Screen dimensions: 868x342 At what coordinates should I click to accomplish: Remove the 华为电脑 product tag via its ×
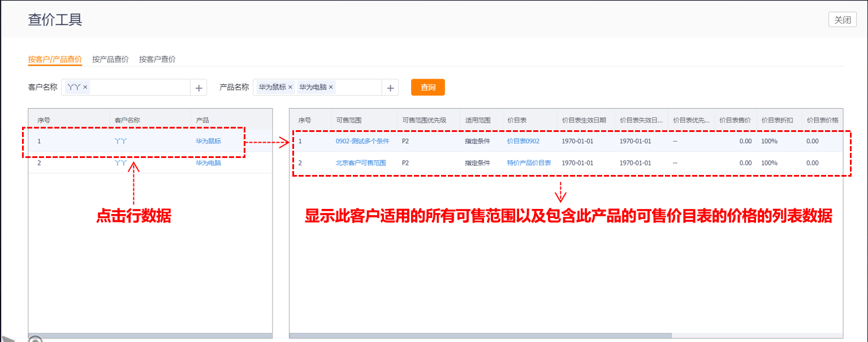(331, 87)
